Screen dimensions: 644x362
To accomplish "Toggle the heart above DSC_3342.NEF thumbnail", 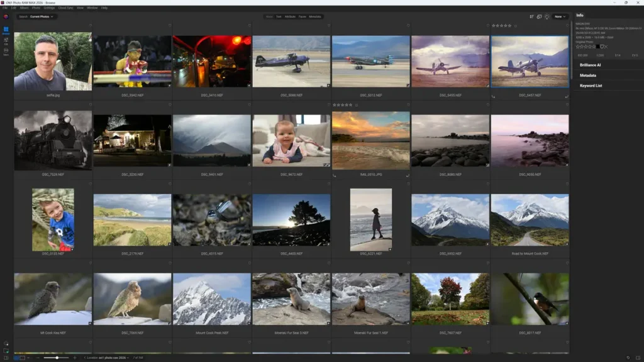I will pyautogui.click(x=170, y=26).
